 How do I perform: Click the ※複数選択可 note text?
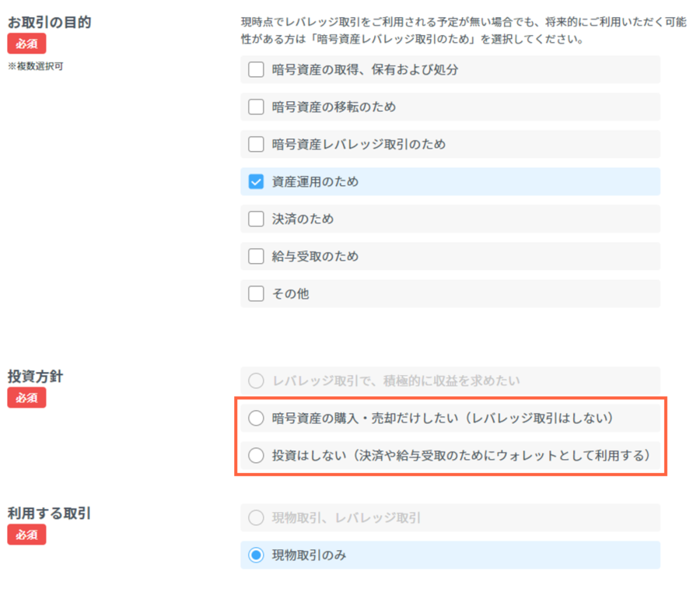(36, 66)
